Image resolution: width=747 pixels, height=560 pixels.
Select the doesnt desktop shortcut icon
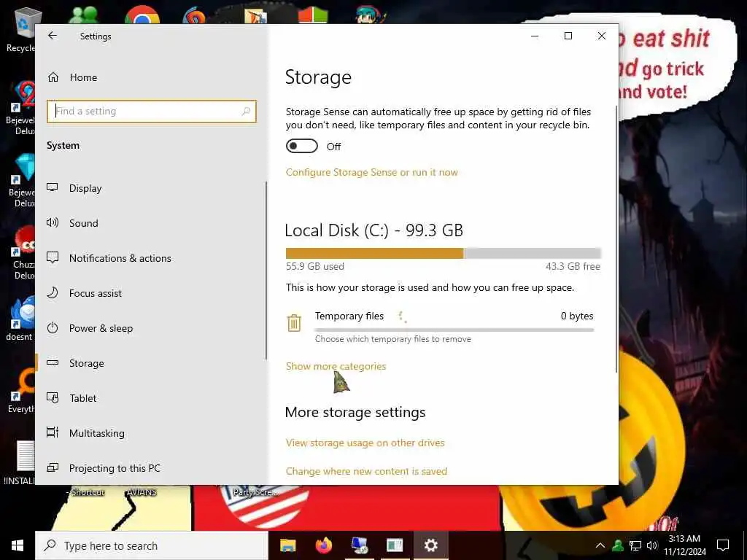click(21, 318)
